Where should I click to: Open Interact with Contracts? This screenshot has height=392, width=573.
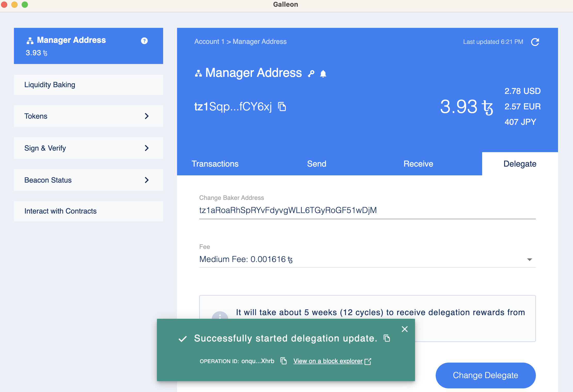(89, 211)
